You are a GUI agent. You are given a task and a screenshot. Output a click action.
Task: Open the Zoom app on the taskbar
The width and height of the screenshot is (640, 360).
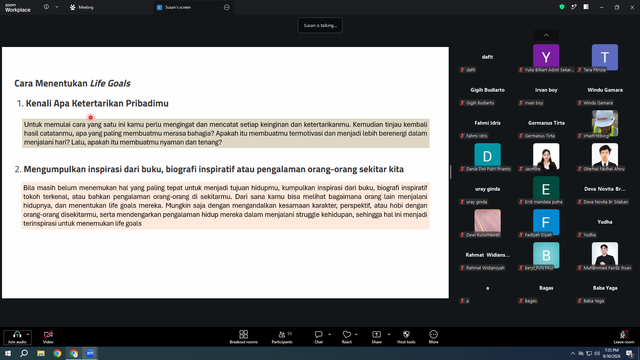coord(90,353)
